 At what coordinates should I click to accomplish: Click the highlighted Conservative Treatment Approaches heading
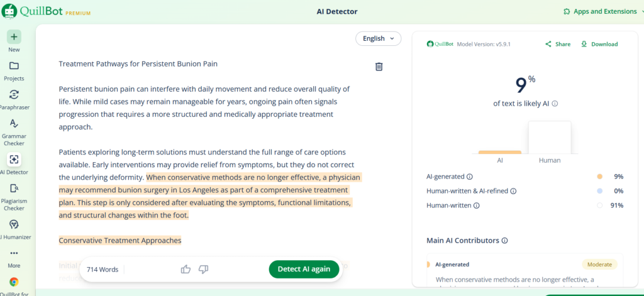click(119, 240)
